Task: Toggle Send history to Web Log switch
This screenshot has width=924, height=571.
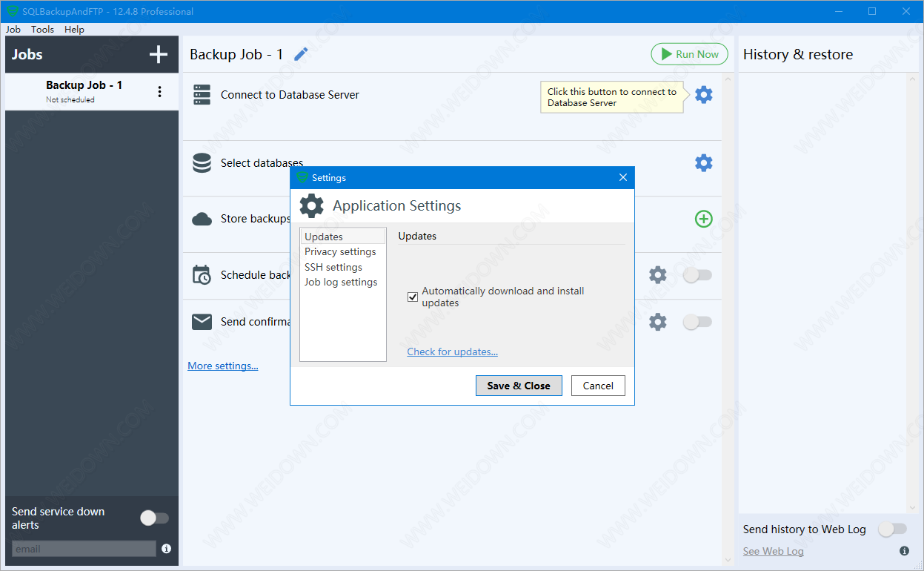Action: point(892,529)
